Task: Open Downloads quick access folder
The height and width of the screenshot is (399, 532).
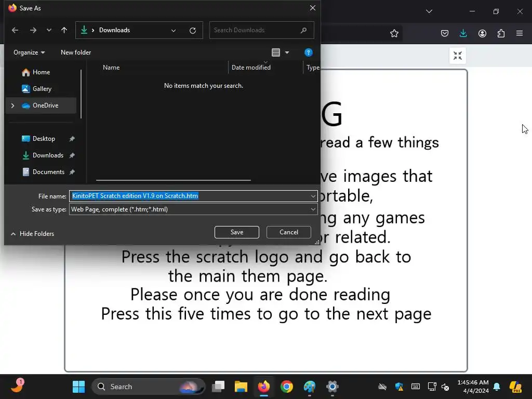Action: tap(48, 155)
